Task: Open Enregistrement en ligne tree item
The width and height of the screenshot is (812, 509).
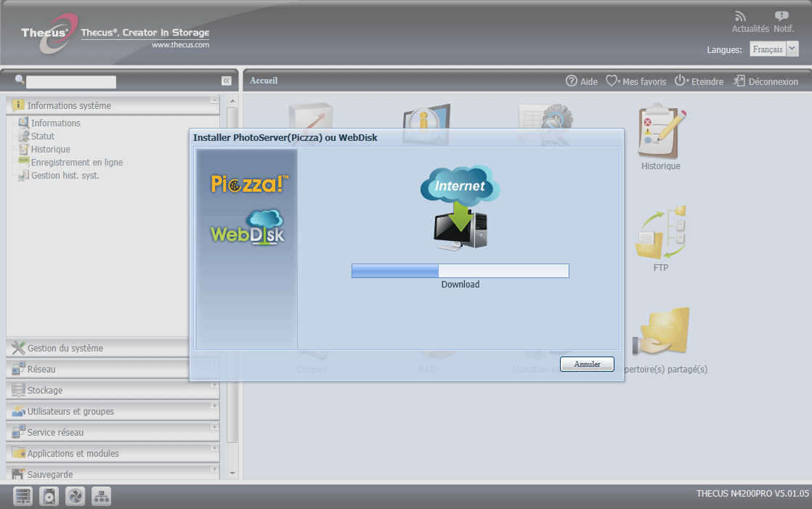Action: (77, 163)
